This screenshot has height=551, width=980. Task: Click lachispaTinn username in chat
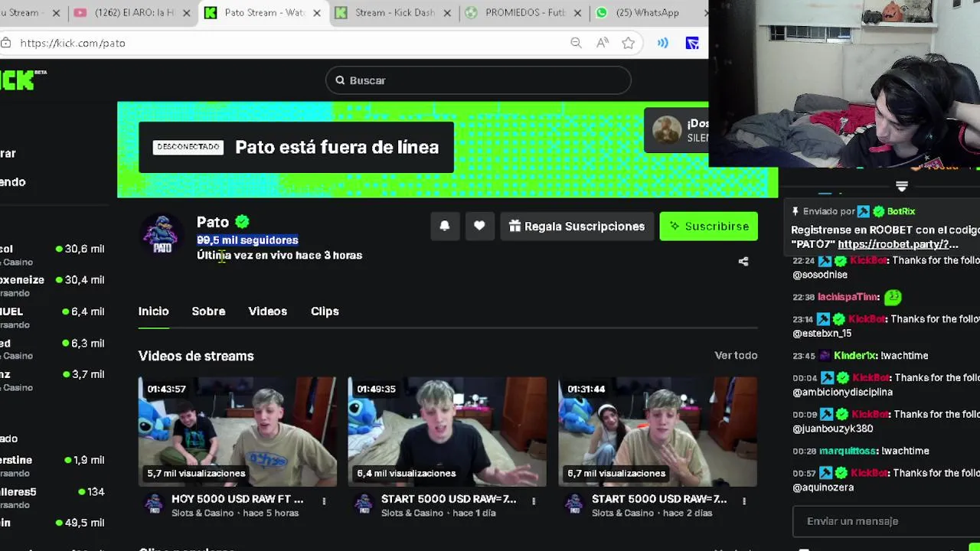pos(848,297)
